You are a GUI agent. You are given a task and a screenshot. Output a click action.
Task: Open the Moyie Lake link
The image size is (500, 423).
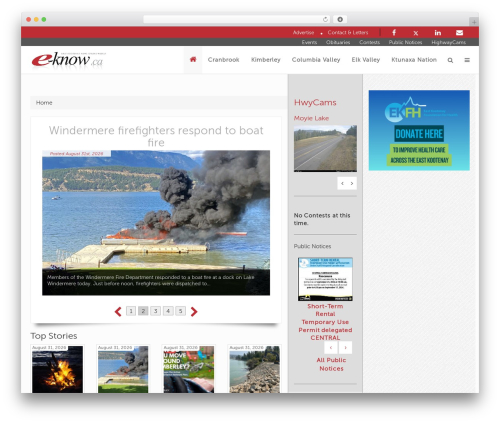(311, 118)
